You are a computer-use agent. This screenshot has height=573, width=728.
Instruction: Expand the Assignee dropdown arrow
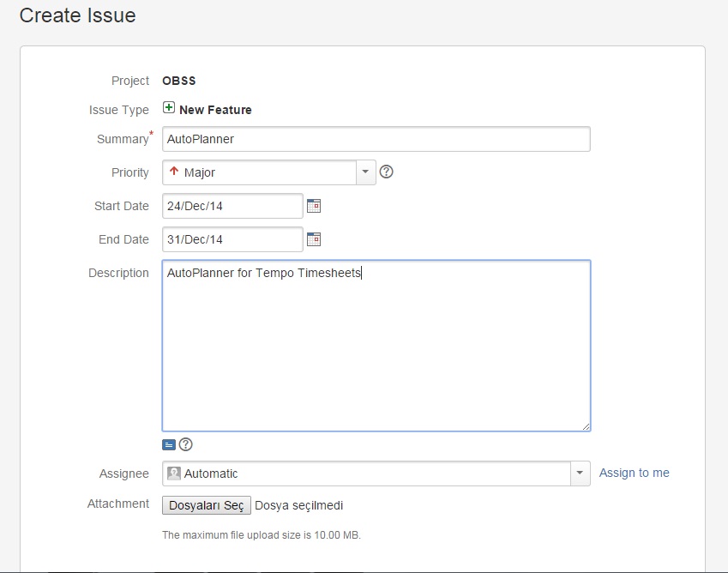(581, 473)
